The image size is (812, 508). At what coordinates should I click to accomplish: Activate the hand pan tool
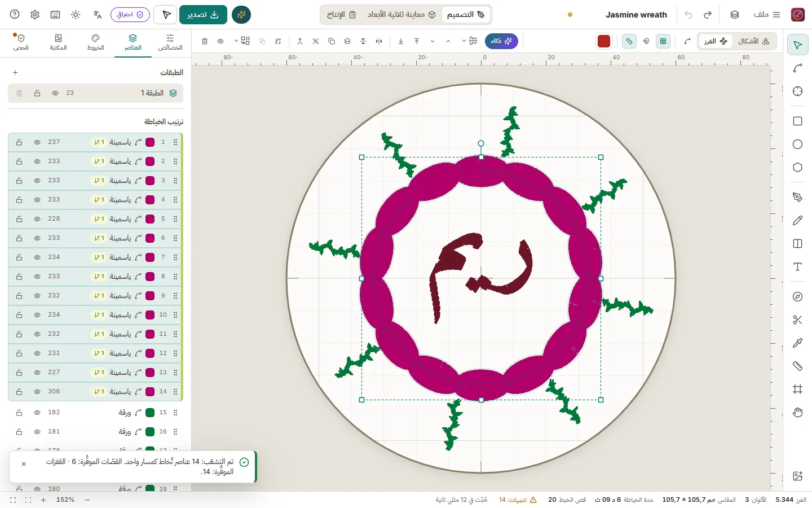[x=797, y=413]
